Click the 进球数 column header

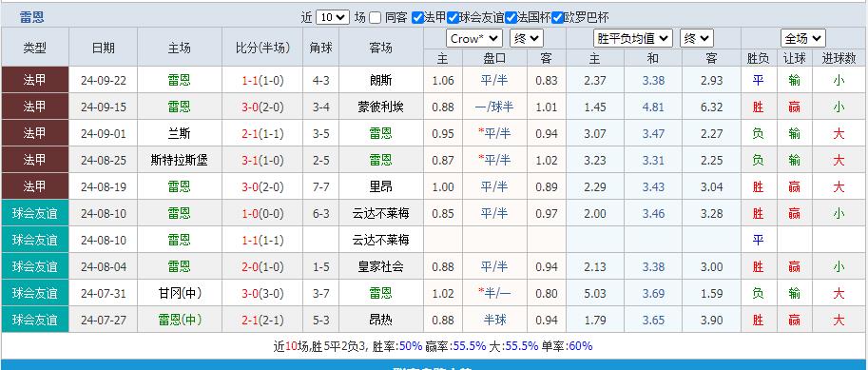pyautogui.click(x=839, y=58)
